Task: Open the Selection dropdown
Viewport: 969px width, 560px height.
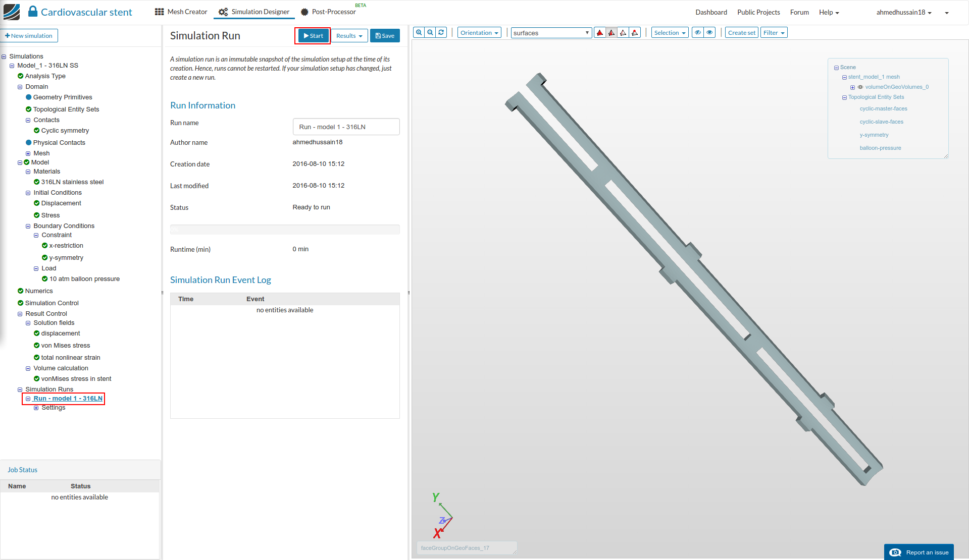Action: 670,33
